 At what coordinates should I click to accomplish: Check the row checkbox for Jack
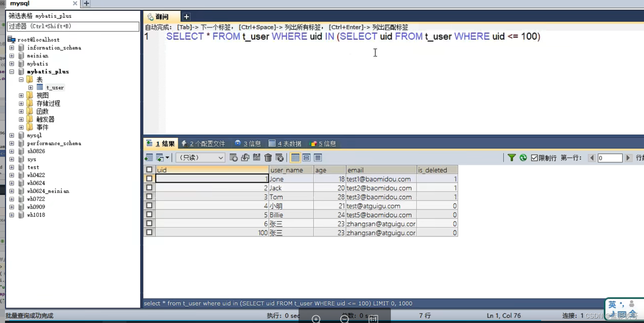pos(149,188)
